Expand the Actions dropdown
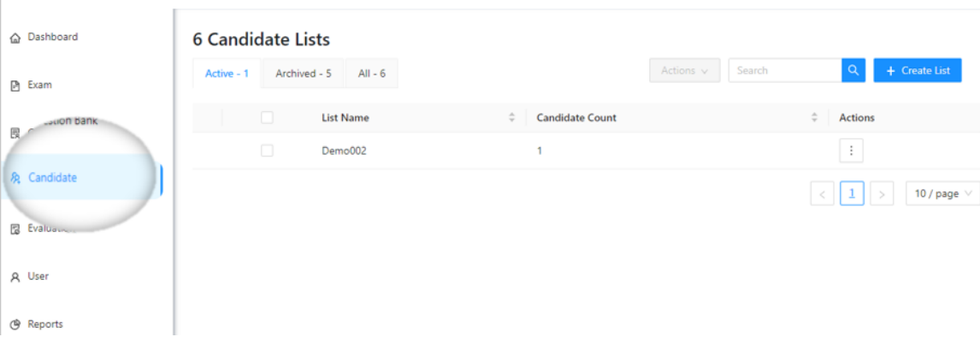This screenshot has height=337, width=980. tap(685, 71)
